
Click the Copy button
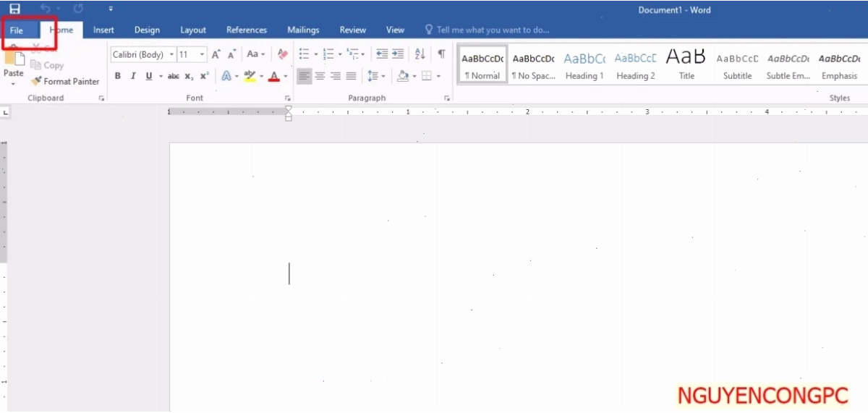[x=48, y=65]
